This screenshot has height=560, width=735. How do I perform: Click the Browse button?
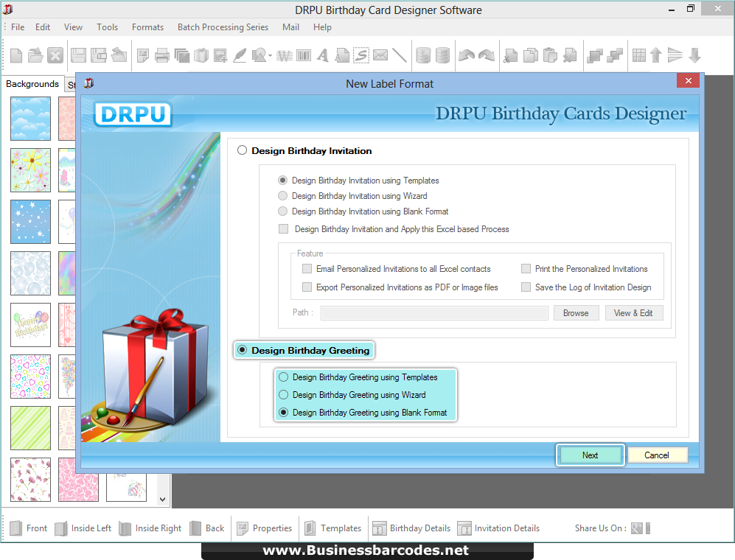tap(576, 313)
